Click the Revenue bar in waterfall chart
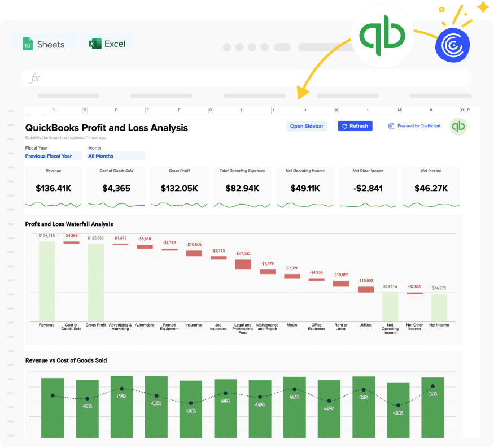Viewport: 494px width, 448px height. 47,281
